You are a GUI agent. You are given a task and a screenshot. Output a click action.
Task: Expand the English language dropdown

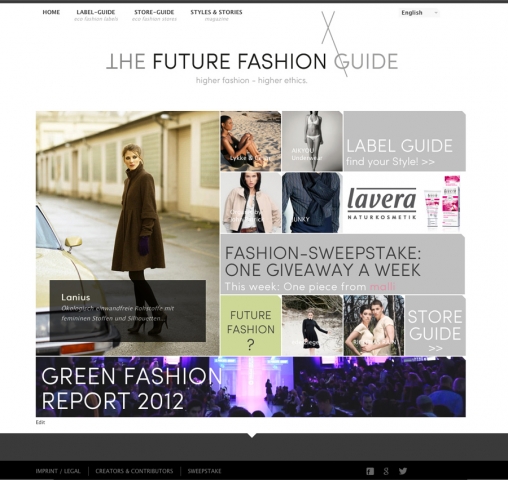(419, 13)
